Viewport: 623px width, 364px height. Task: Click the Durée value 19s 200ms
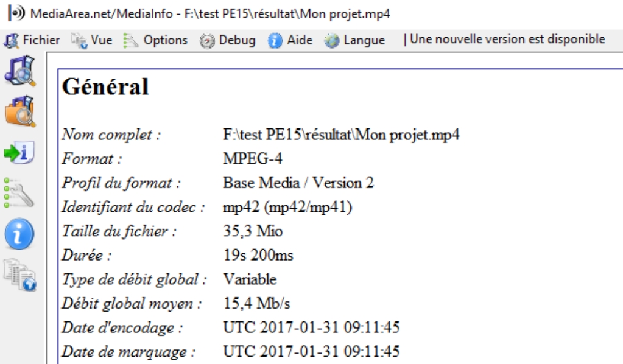pyautogui.click(x=258, y=255)
